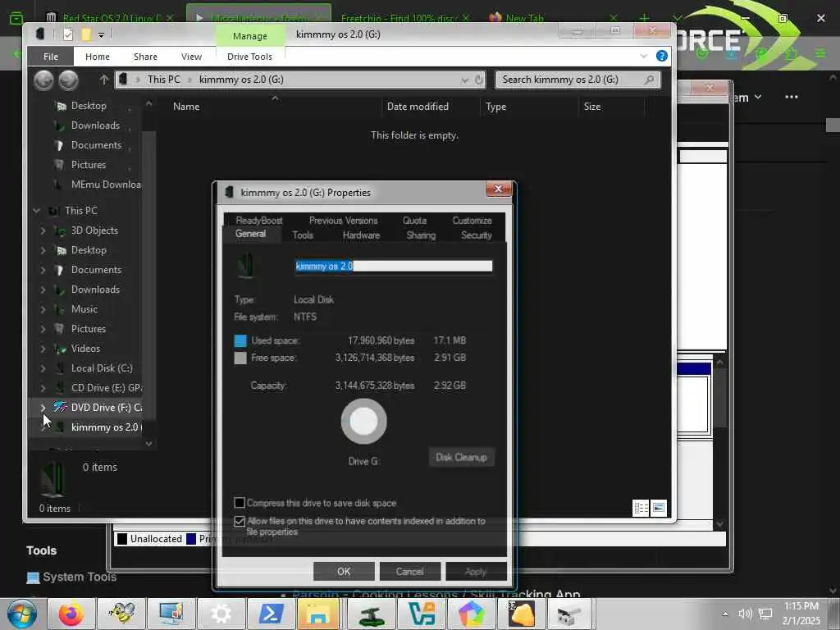Image resolution: width=840 pixels, height=630 pixels.
Task: Open the View ribbon tab
Action: point(191,57)
